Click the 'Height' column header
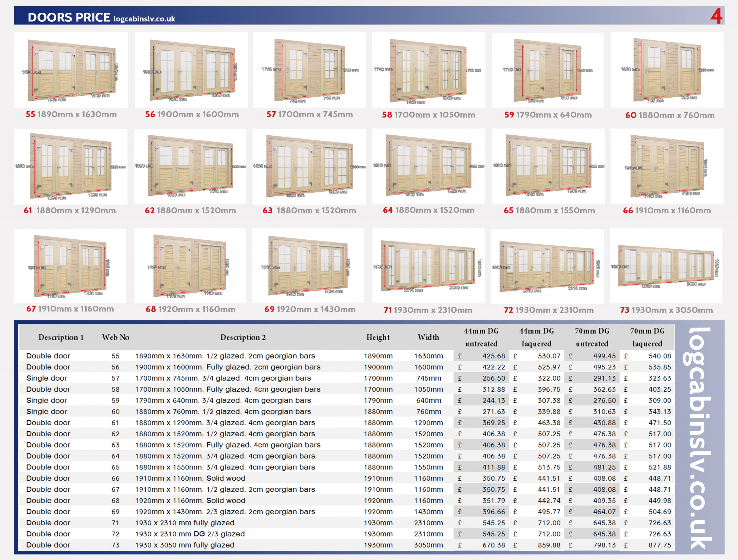The height and width of the screenshot is (560, 738). tap(378, 337)
